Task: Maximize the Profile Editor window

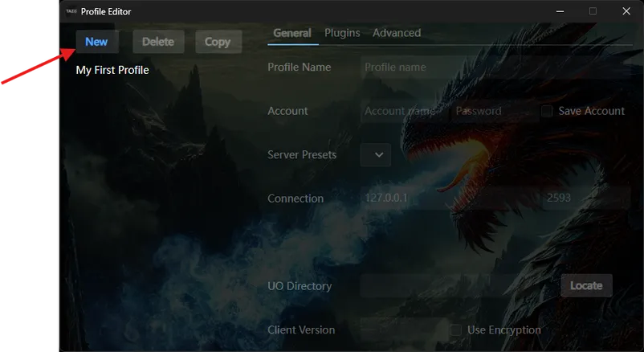Action: (593, 11)
